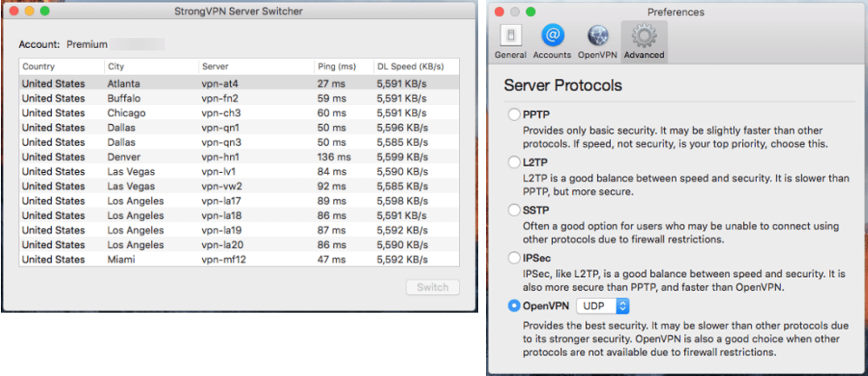
Task: Select the Los Angeles vpn-la20 server row
Action: coord(240,245)
